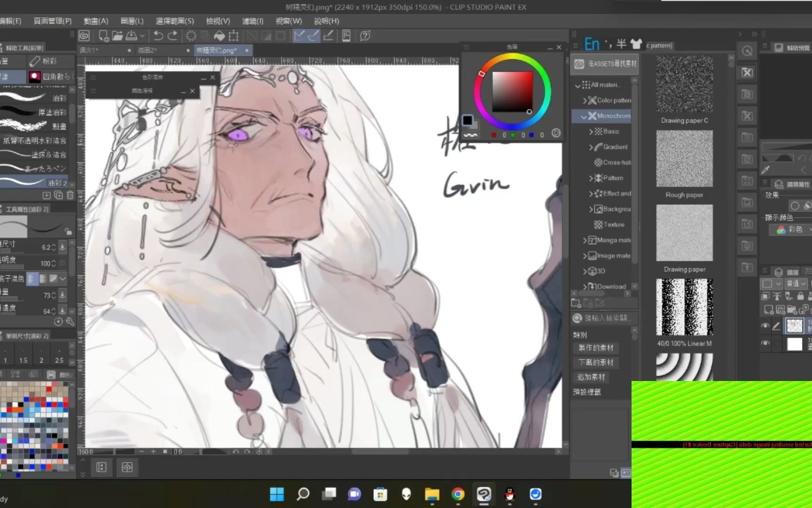Redo the undone action

(172, 36)
